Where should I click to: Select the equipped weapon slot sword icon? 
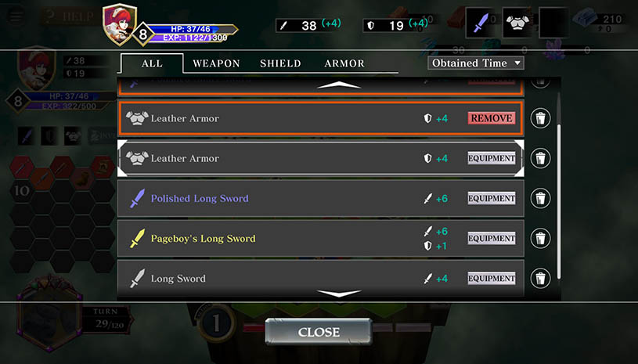(x=481, y=23)
